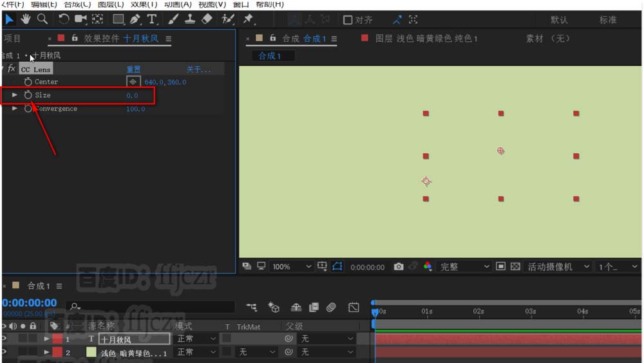This screenshot has height=363, width=644.
Task: Toggle stopwatch for Convergence property
Action: point(28,108)
